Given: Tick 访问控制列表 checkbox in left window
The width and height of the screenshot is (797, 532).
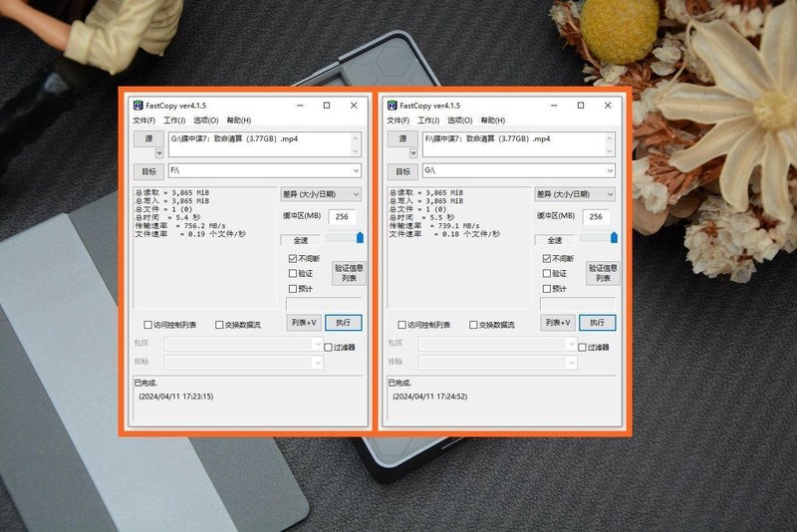Looking at the screenshot, I should pos(147,325).
